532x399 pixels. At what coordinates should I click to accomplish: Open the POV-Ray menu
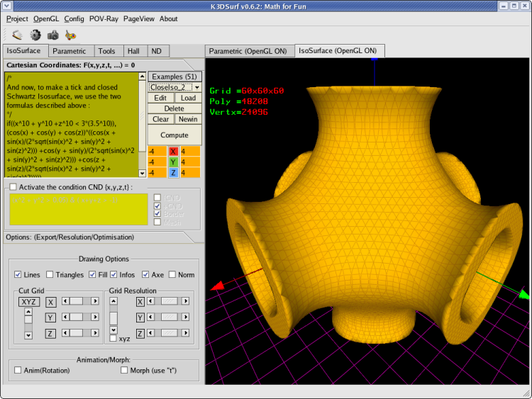(104, 19)
